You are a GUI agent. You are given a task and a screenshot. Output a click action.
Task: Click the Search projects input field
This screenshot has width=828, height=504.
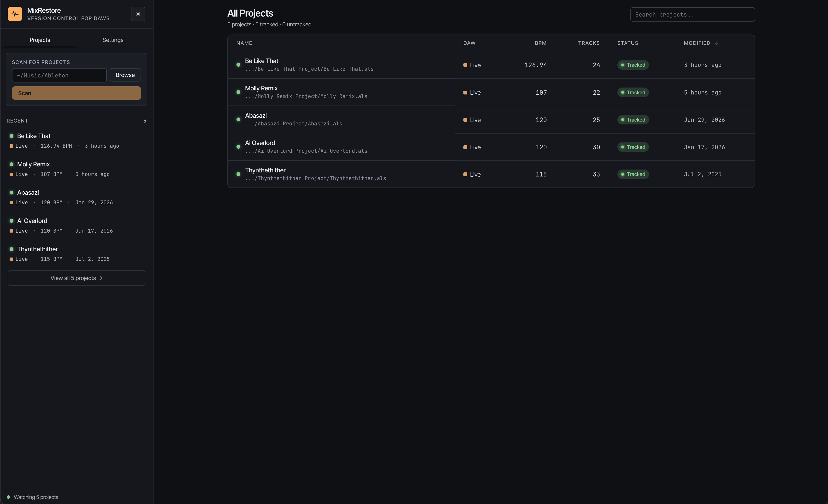click(x=692, y=14)
